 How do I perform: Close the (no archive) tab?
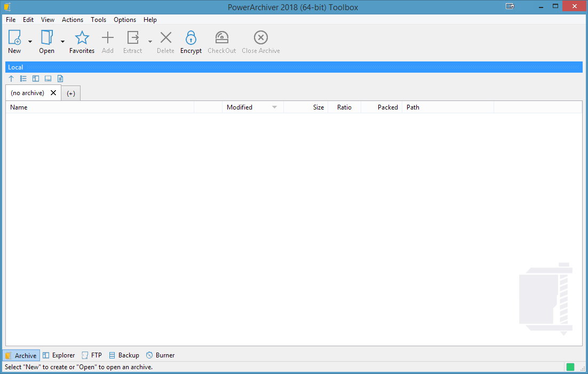coord(53,93)
